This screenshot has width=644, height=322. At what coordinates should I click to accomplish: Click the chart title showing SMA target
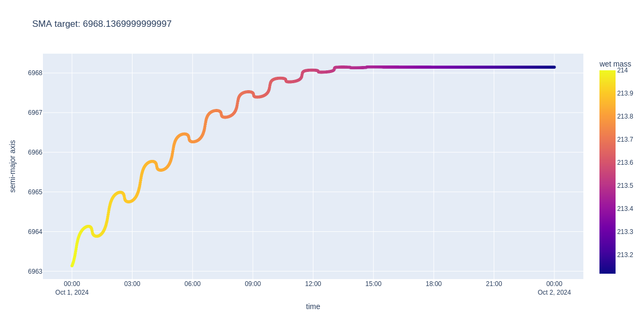[102, 24]
